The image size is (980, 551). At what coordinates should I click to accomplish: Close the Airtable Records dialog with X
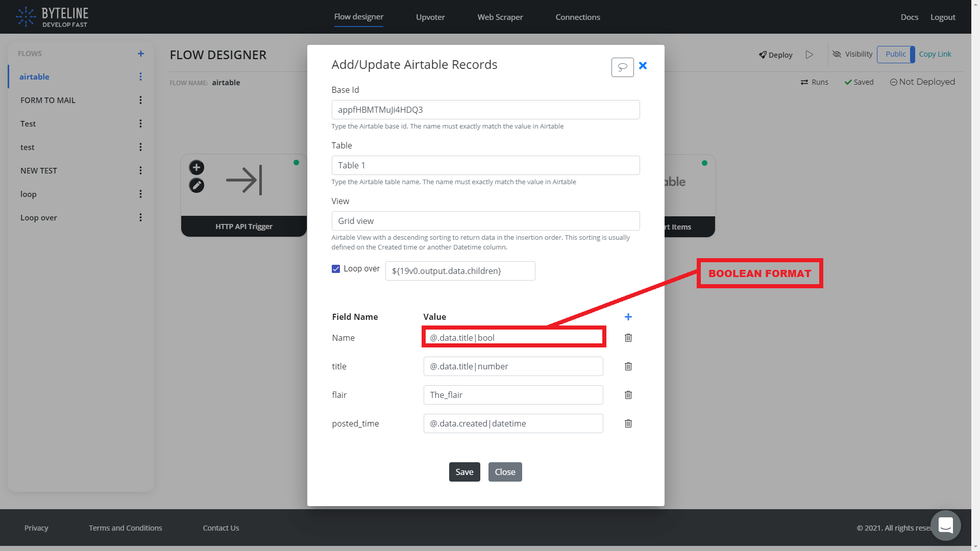tap(643, 66)
